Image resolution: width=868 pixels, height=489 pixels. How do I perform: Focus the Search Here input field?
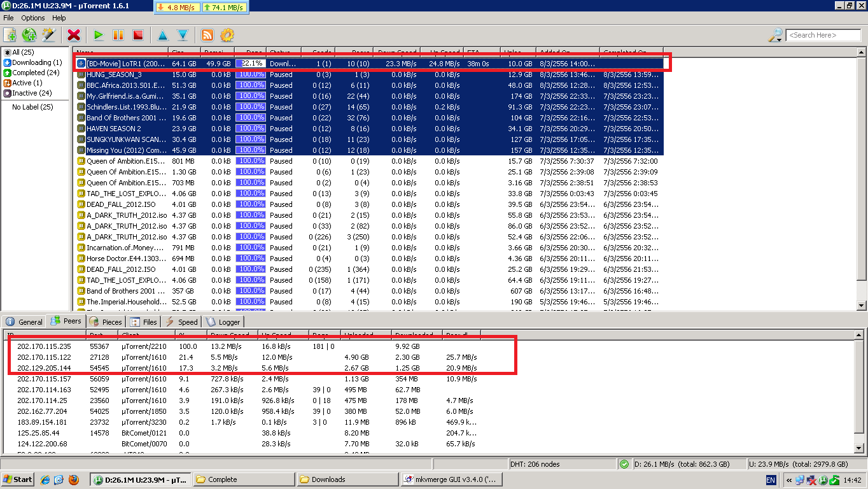point(823,35)
